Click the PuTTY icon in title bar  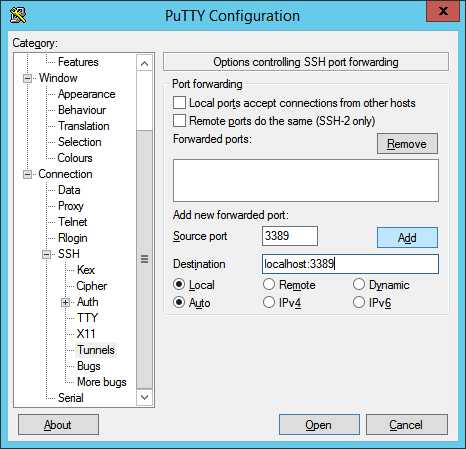[18, 15]
